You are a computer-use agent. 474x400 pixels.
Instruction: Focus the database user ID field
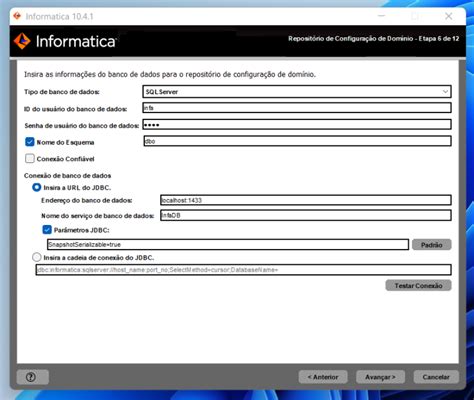tap(297, 108)
